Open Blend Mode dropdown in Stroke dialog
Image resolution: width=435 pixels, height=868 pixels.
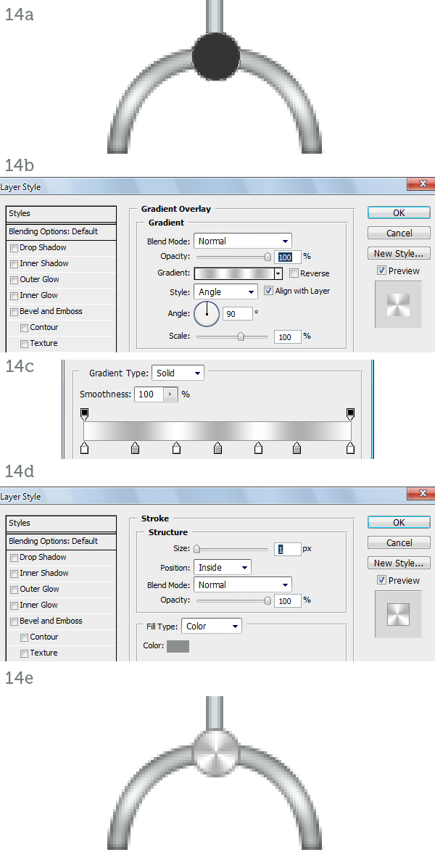coord(242,584)
